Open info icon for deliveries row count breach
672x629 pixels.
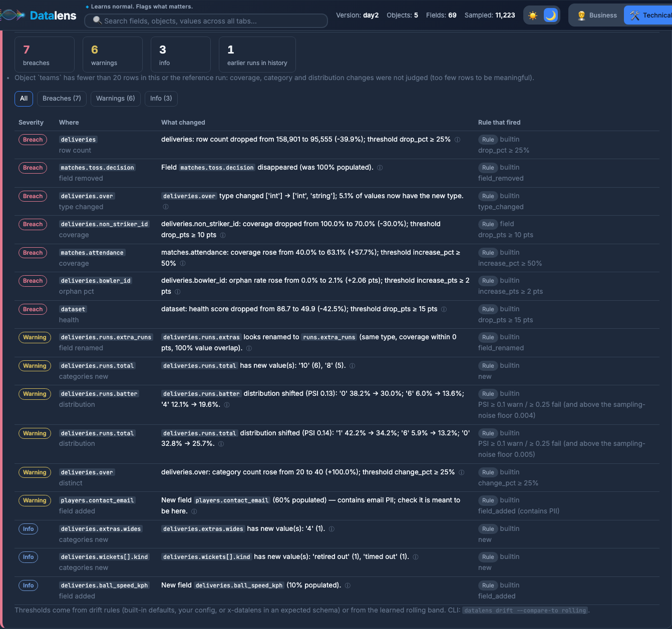pyautogui.click(x=457, y=140)
